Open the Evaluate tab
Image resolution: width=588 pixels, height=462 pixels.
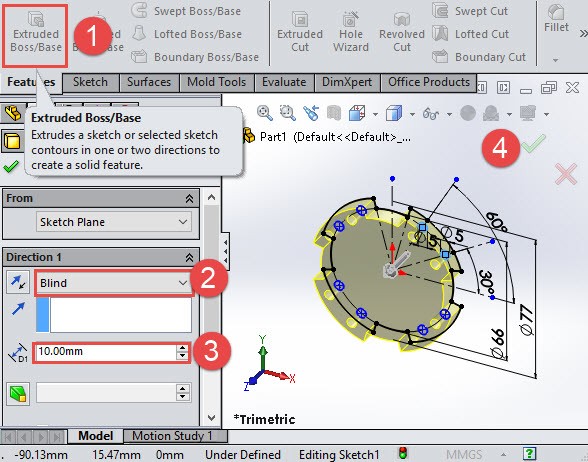[x=284, y=82]
